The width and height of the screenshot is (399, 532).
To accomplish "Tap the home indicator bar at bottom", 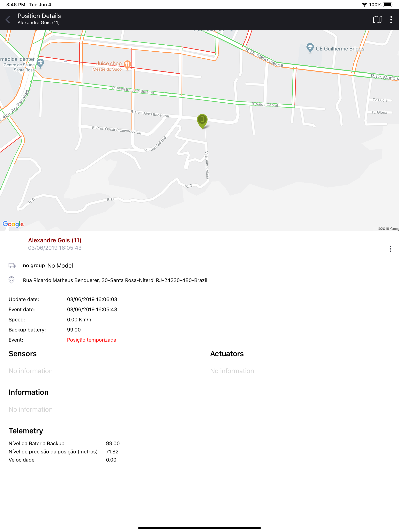I will pyautogui.click(x=199, y=528).
